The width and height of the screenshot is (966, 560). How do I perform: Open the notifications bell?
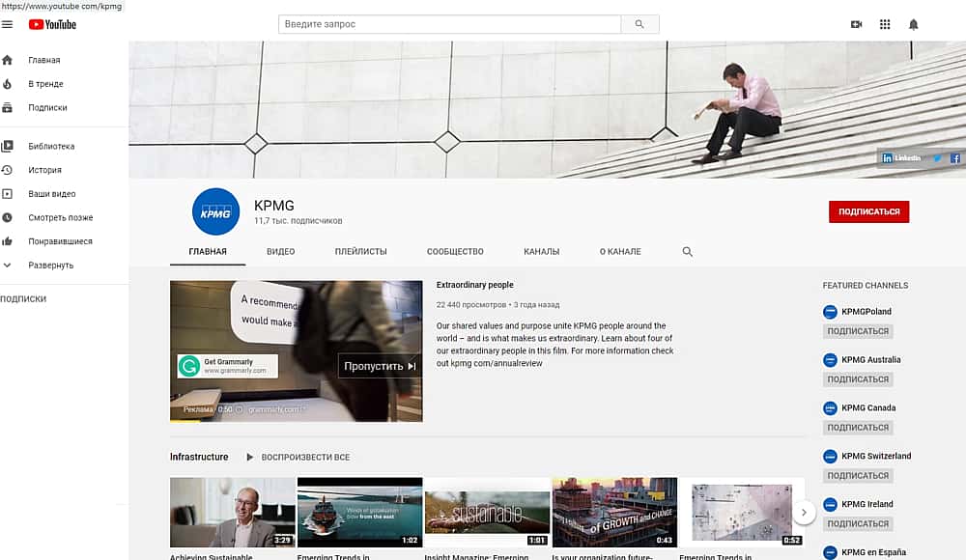[x=914, y=24]
